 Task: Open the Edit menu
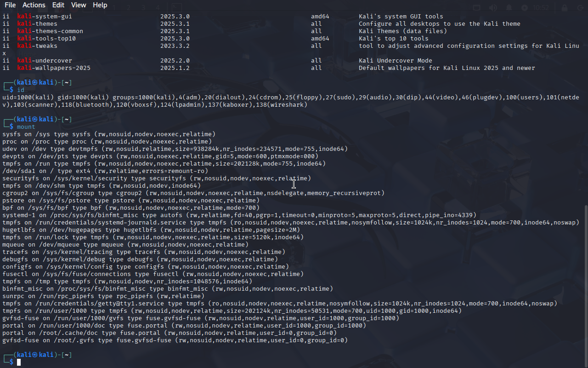click(x=58, y=5)
